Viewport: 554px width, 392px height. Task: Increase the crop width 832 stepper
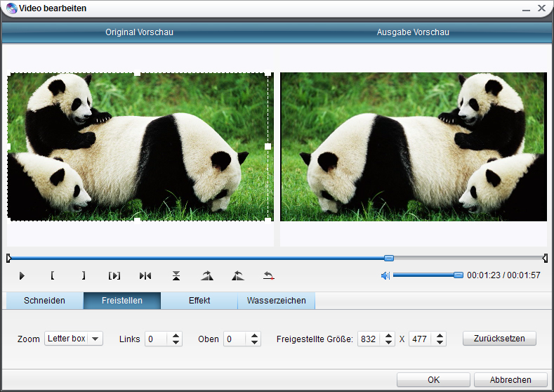coord(389,335)
